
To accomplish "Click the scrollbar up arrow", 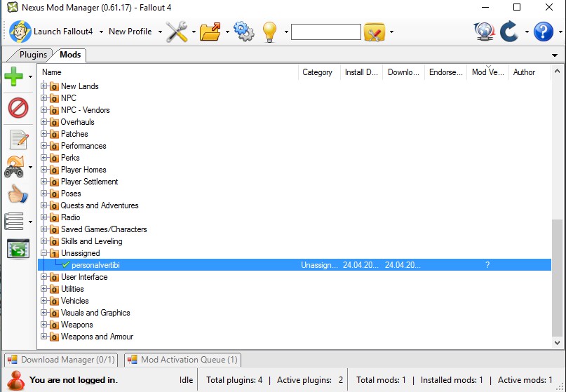I will click(x=557, y=71).
